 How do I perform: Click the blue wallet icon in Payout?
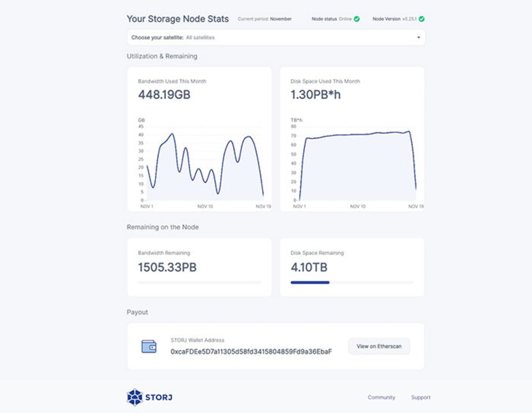point(149,346)
